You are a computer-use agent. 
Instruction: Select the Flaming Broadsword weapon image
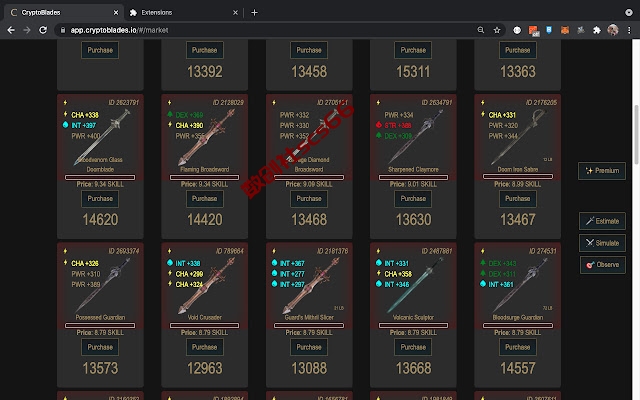(206, 138)
